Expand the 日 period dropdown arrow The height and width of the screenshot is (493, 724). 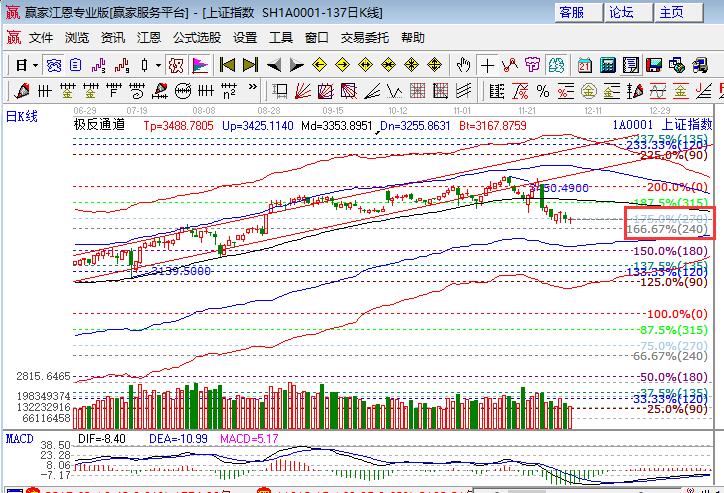(35, 65)
